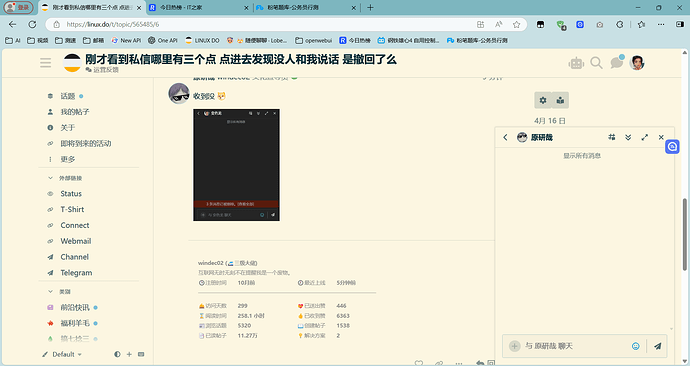Click the button beside topic gear
Image resolution: width=690 pixels, height=366 pixels.
tap(560, 100)
